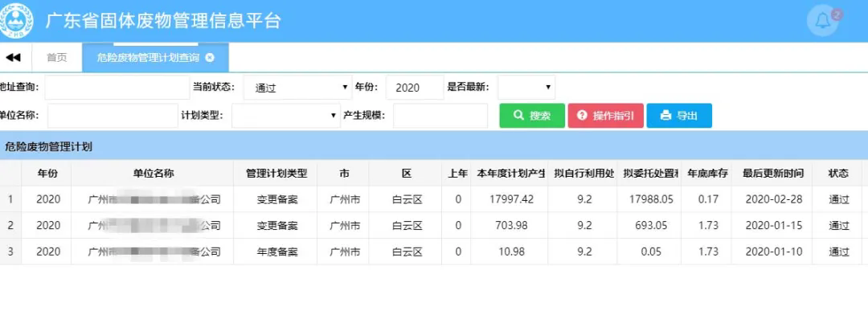This screenshot has height=315, width=868.
Task: Click the 市 column header
Action: [x=344, y=174]
